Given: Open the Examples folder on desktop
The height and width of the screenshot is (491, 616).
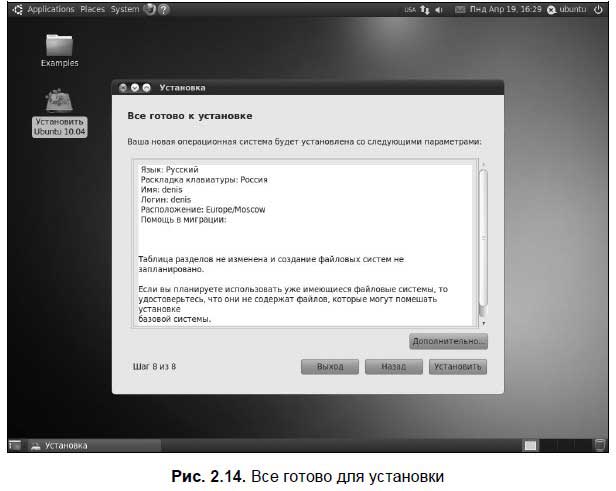Looking at the screenshot, I should 59,47.
